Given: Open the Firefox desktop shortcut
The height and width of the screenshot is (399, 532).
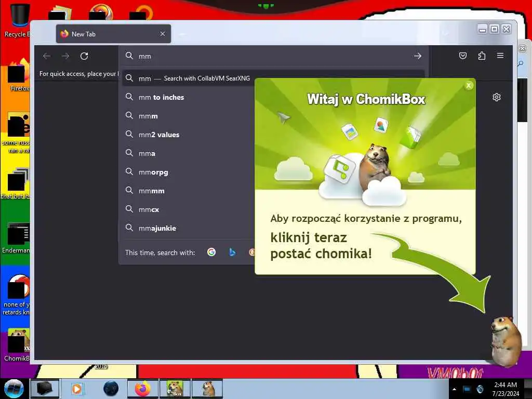Looking at the screenshot, I should (18, 75).
